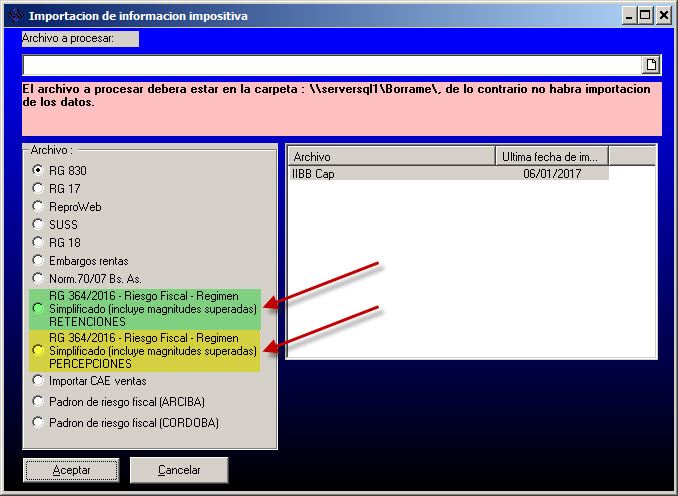
Task: Click the application icon in title bar
Action: point(14,16)
